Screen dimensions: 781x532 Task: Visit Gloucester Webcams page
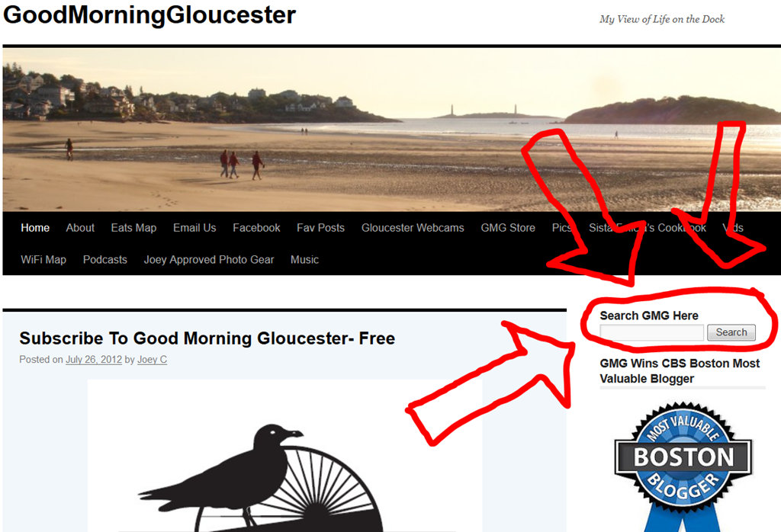[x=413, y=228]
